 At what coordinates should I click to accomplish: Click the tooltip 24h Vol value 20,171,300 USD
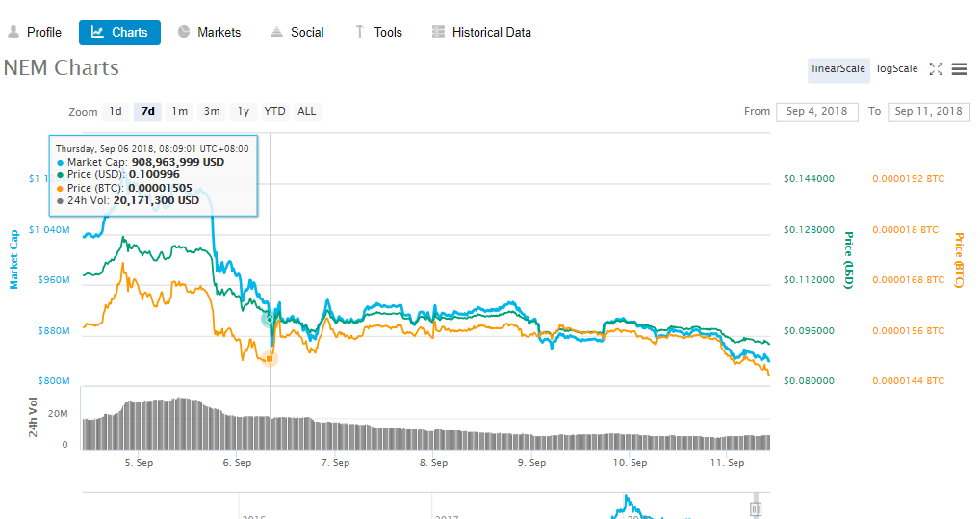click(x=156, y=200)
